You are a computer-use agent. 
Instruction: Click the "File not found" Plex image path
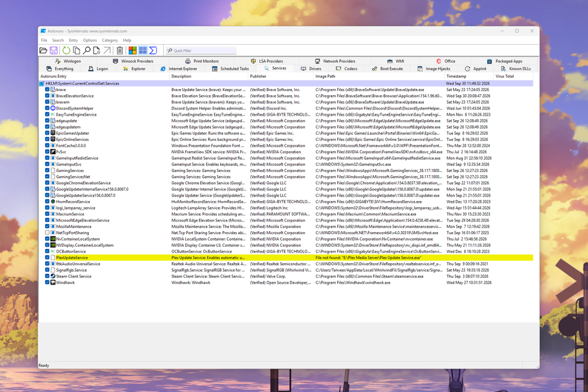[x=369, y=258]
